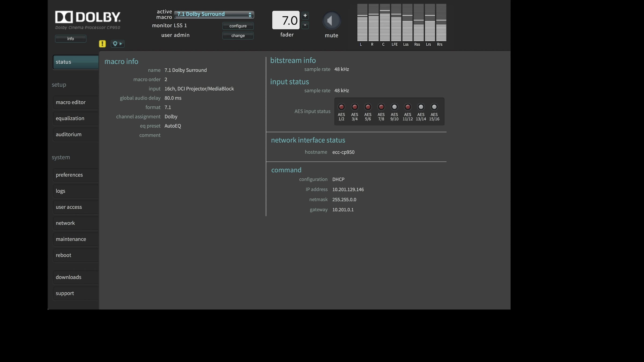644x362 pixels.
Task: Toggle the mute speaker button
Action: [x=331, y=20]
